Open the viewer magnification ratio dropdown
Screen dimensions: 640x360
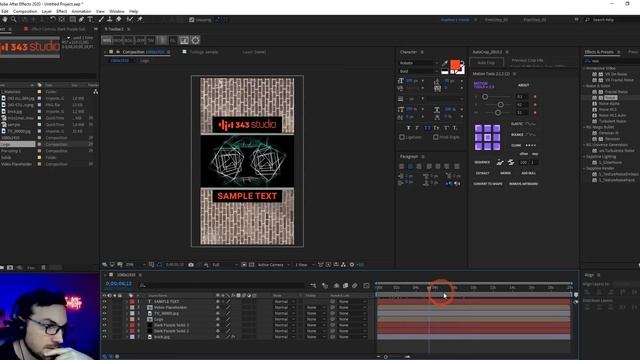click(136, 265)
